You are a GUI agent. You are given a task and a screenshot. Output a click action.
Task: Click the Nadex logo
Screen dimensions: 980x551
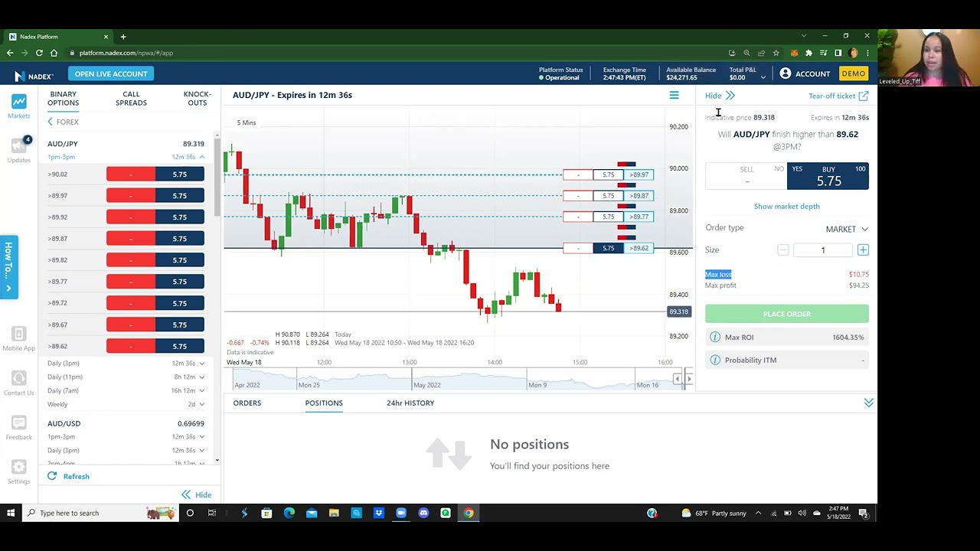click(x=34, y=76)
